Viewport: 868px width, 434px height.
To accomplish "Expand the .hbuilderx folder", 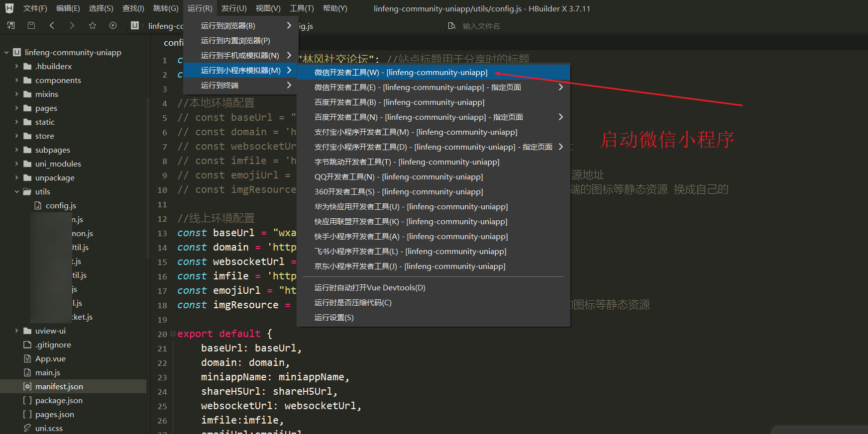I will [16, 66].
